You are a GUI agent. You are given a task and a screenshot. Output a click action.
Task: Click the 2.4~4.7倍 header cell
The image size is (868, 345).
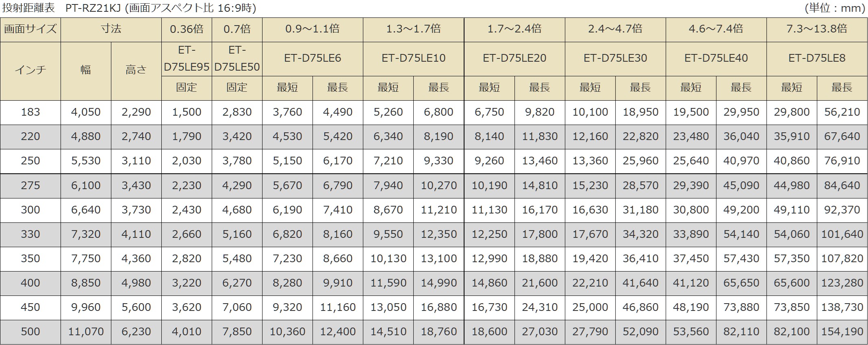(615, 30)
